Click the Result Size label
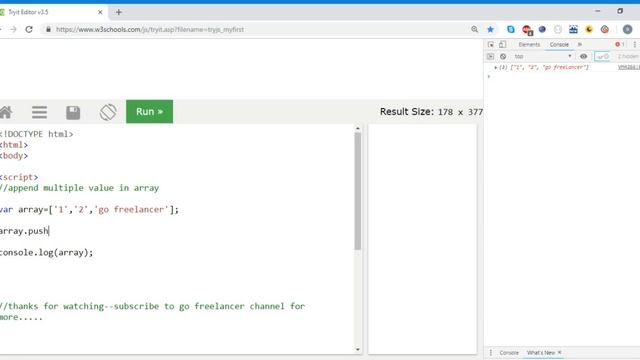 tap(407, 112)
